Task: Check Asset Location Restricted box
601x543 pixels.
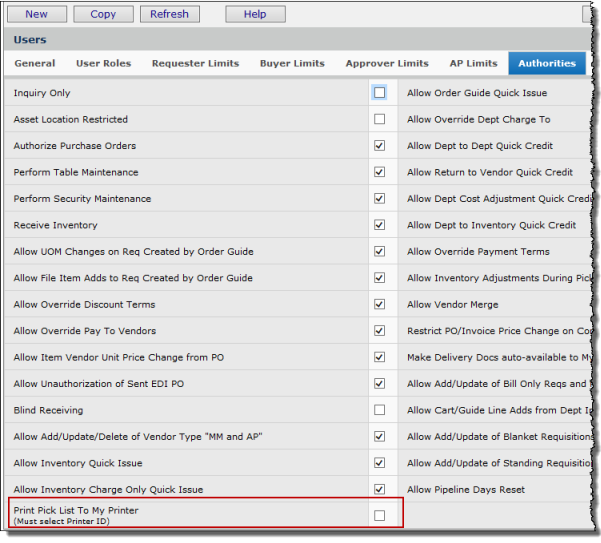Action: pos(379,119)
